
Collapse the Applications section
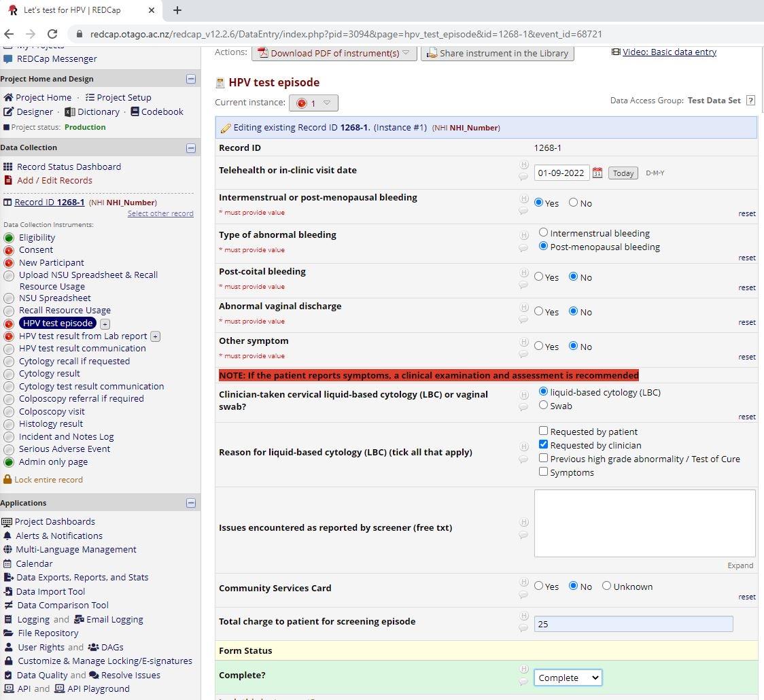tap(191, 503)
